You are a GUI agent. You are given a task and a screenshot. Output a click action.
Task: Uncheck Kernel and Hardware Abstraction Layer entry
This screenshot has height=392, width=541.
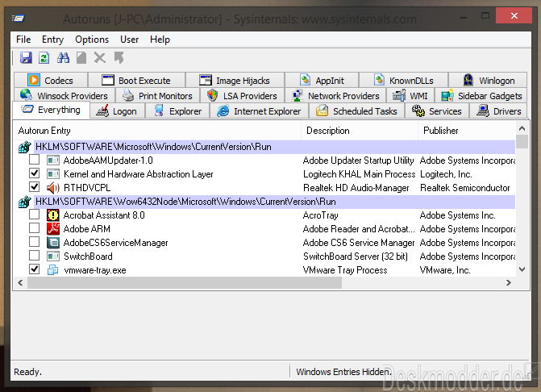34,173
